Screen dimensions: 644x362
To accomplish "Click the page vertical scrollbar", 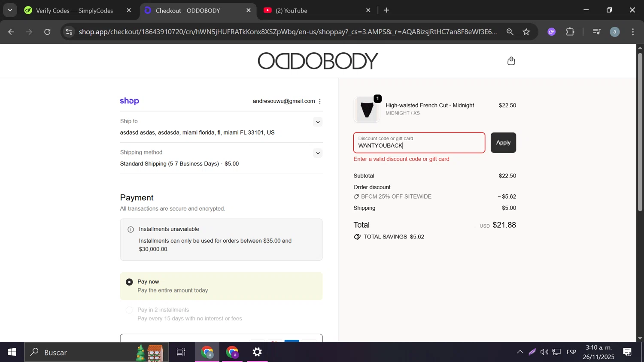I will click(x=640, y=132).
